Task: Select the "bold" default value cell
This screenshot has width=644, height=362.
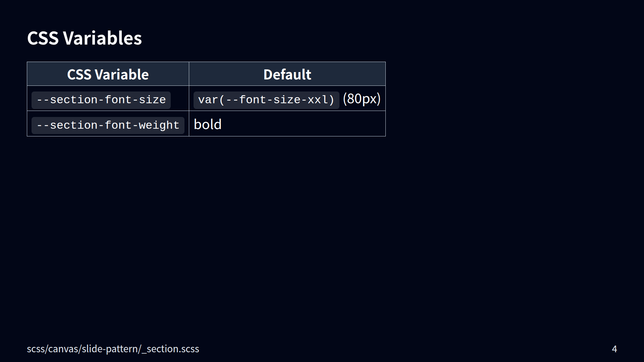Action: point(208,125)
